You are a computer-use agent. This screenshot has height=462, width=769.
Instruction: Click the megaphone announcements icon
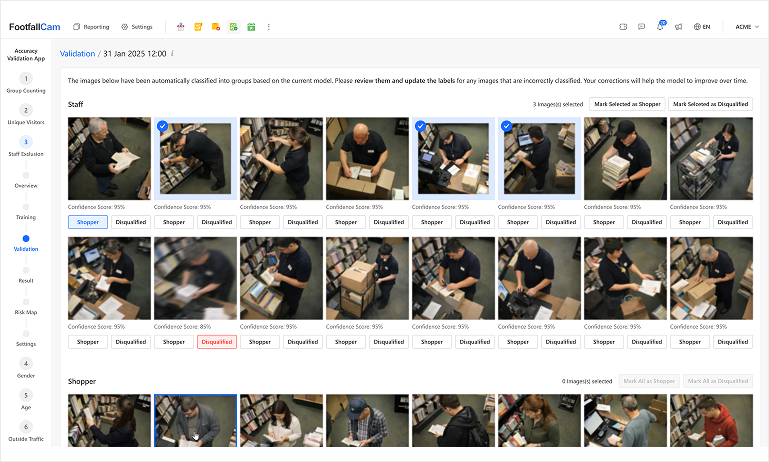point(678,27)
